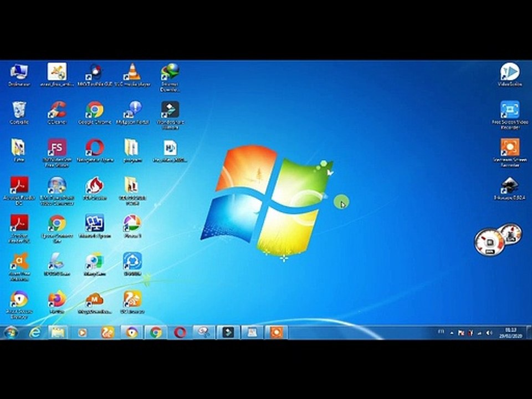Launch the MKVToolNix GUI shortcut
Image resolution: width=532 pixels, height=399 pixels.
click(95, 75)
